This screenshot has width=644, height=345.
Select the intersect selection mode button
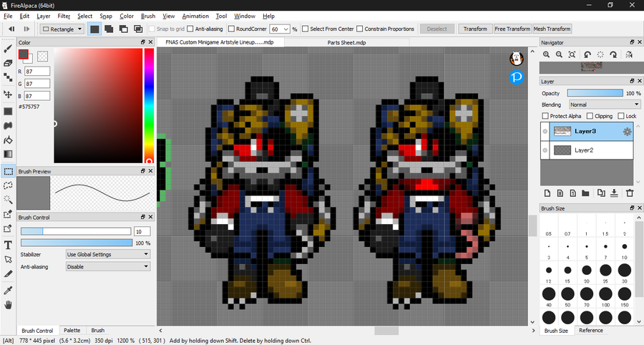tap(138, 29)
